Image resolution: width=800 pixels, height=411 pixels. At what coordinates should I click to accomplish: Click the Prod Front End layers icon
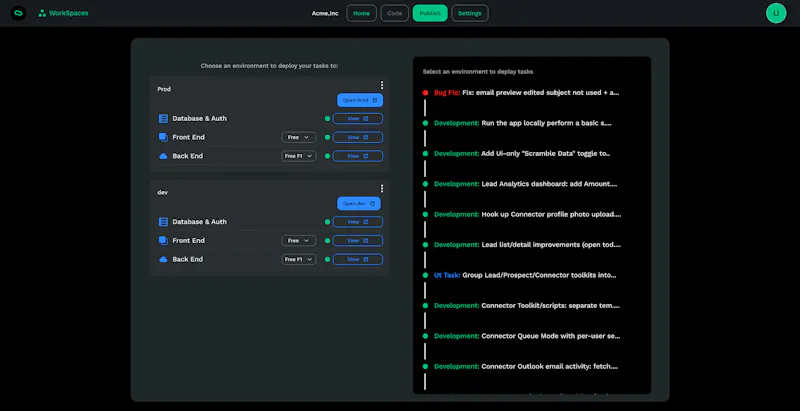coord(163,137)
